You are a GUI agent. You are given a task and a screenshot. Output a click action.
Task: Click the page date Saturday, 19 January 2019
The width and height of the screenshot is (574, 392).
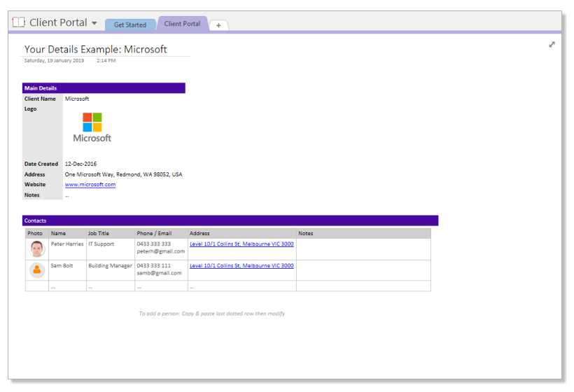point(54,60)
